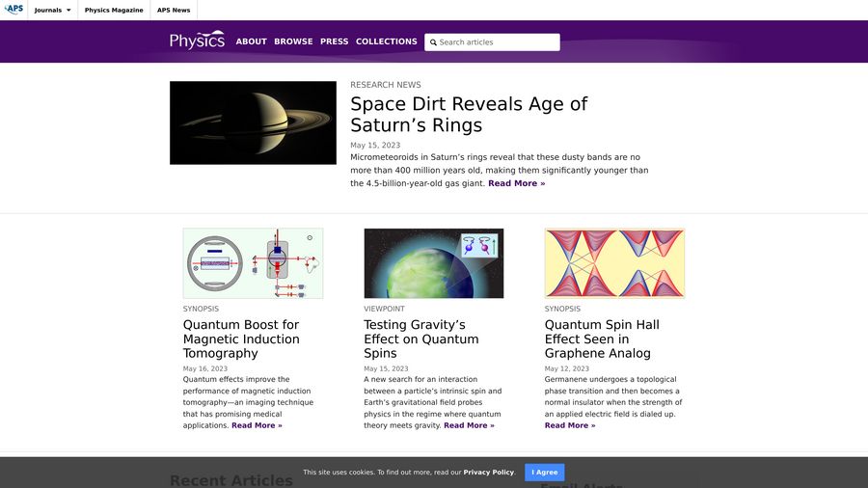Focus the Search articles input field

492,42
